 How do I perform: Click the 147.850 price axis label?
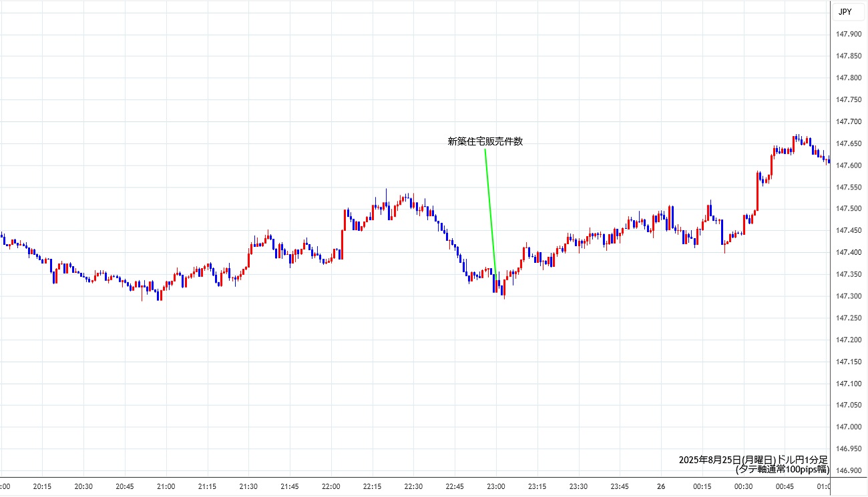[x=849, y=56]
